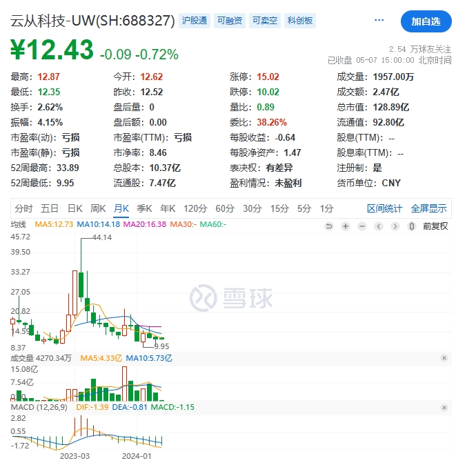Switch to the 五日 chart tab
476x465 pixels.
[50, 208]
